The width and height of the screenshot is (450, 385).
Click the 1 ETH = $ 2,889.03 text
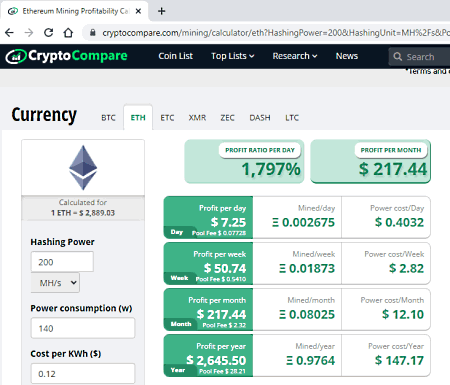[x=83, y=213]
